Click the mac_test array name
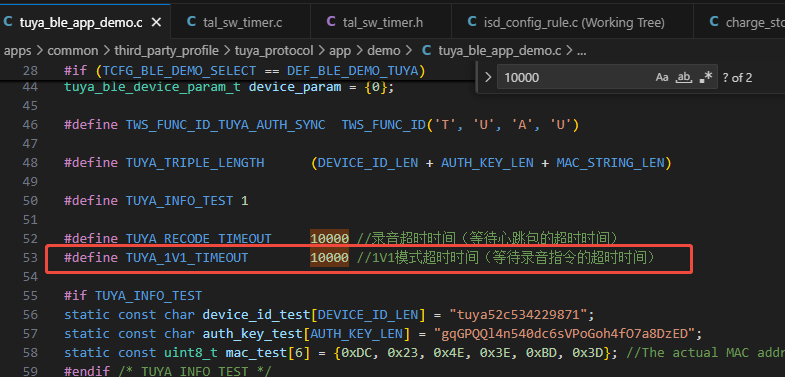The image size is (785, 377). point(256,352)
